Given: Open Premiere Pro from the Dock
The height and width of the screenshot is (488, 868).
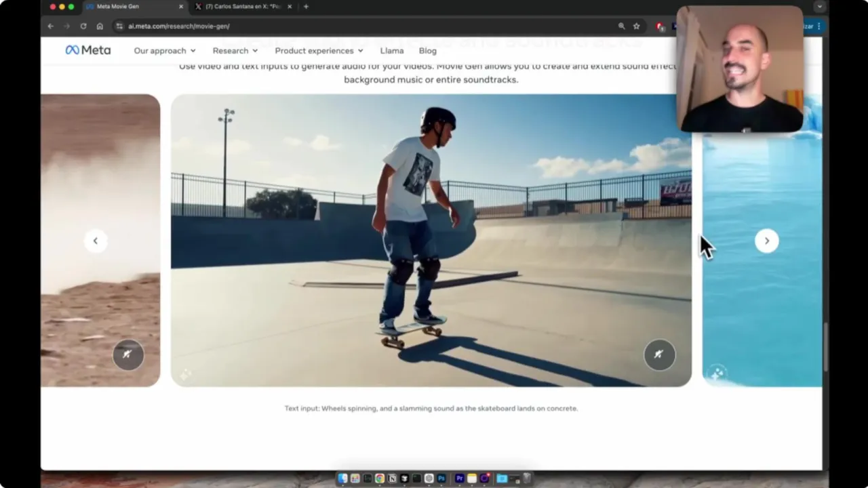Looking at the screenshot, I should (460, 479).
